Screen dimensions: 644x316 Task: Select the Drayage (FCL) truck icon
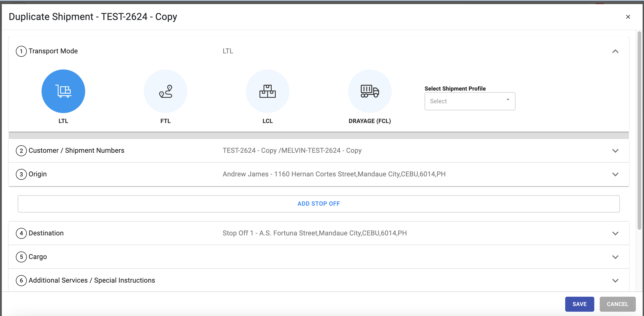[x=370, y=91]
